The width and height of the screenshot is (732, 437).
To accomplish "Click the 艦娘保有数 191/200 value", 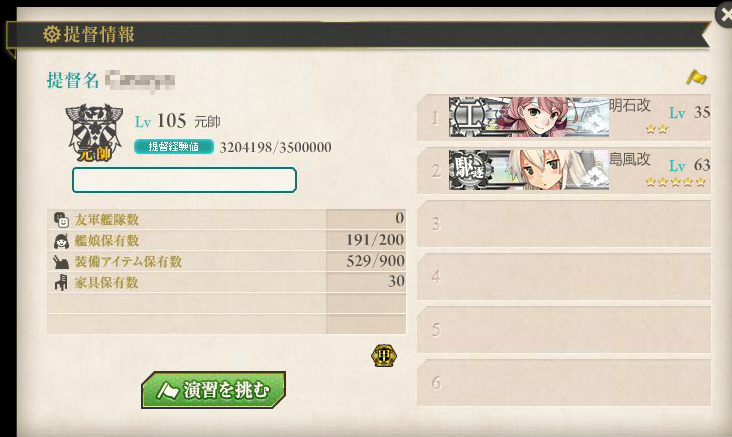I will click(x=375, y=240).
